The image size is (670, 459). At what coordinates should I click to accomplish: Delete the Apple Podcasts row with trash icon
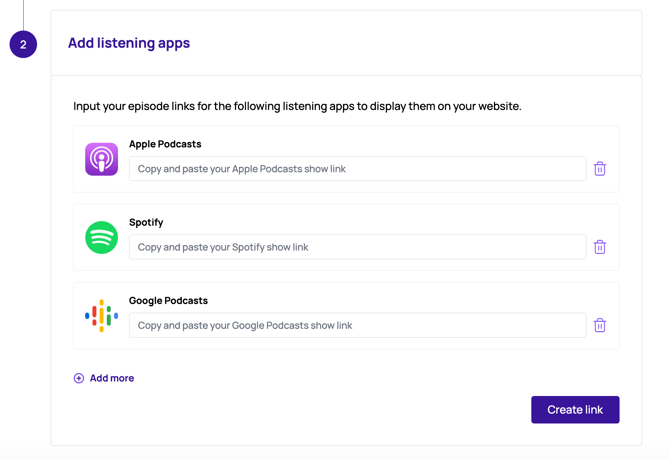[x=599, y=168]
